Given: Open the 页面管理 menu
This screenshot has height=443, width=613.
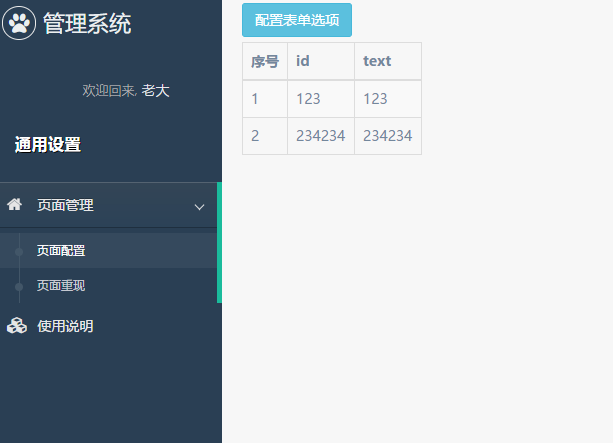Looking at the screenshot, I should click(109, 205).
